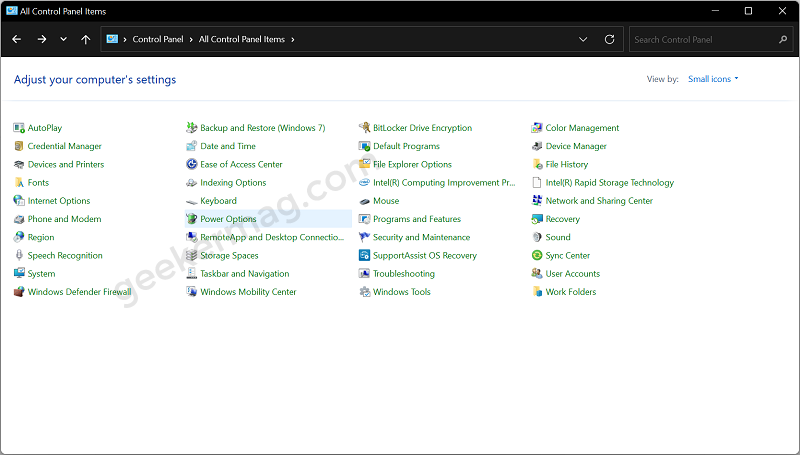Click the Control Panel icon in address bar
Image resolution: width=800 pixels, height=455 pixels.
click(x=112, y=39)
